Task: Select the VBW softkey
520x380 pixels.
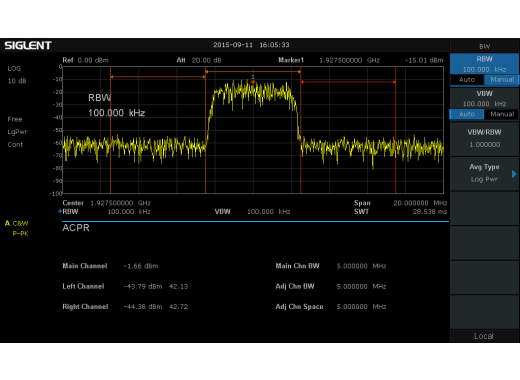Action: coord(484,99)
